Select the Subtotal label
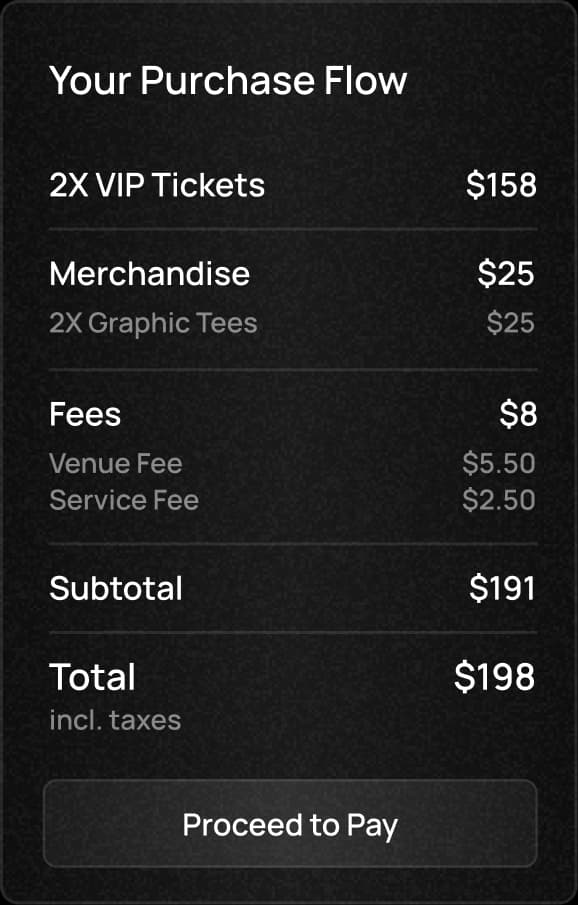578x905 pixels. 115,588
